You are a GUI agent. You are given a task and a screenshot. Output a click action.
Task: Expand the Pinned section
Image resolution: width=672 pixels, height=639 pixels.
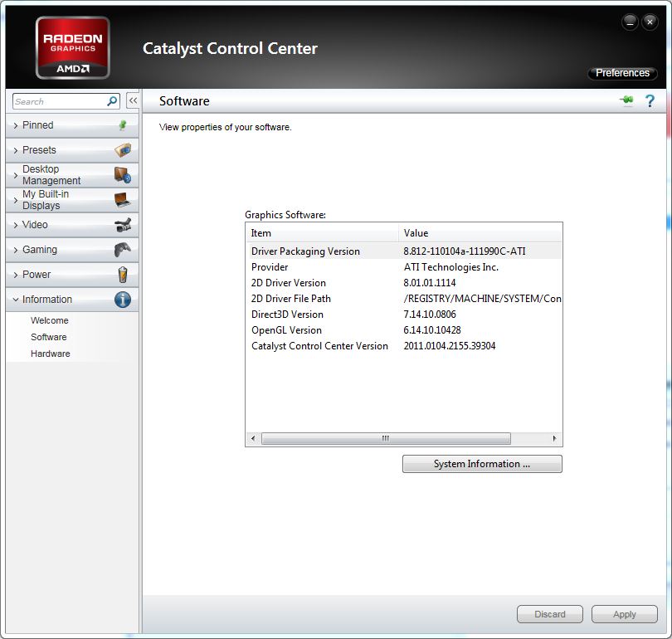pos(72,125)
